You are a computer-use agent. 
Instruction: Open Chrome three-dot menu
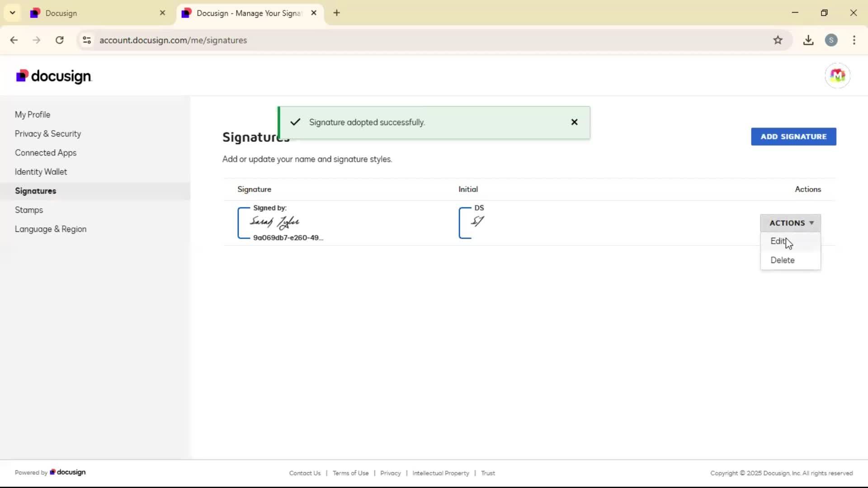[854, 40]
